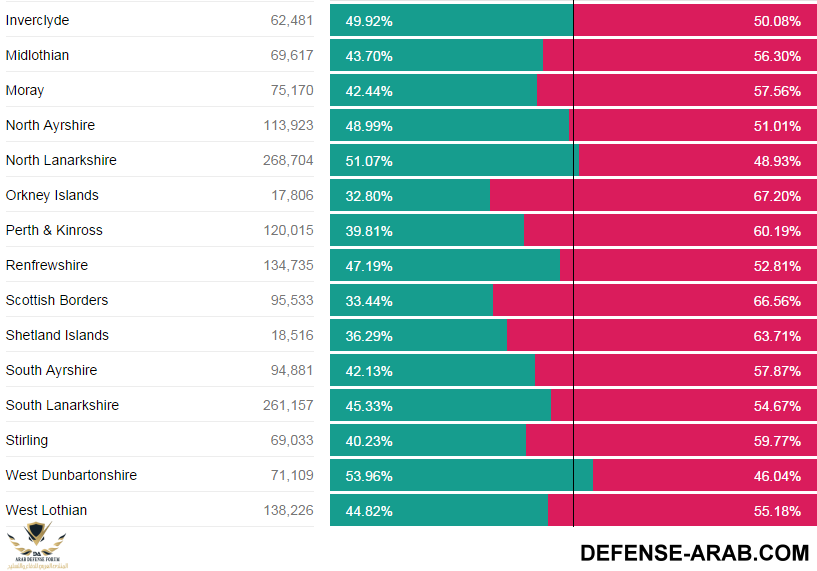The height and width of the screenshot is (571, 817).
Task: Click the Inverclyde red 50.08% bar
Action: coord(694,21)
